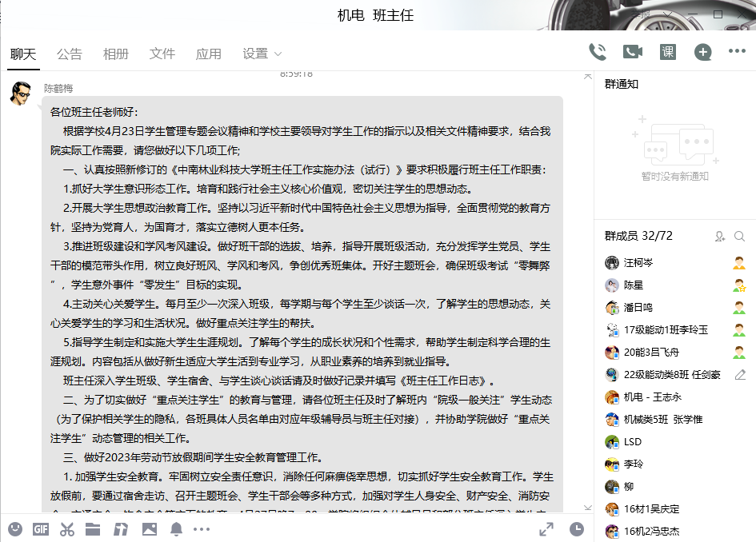Open the emoji picker in message toolbar

[x=15, y=528]
